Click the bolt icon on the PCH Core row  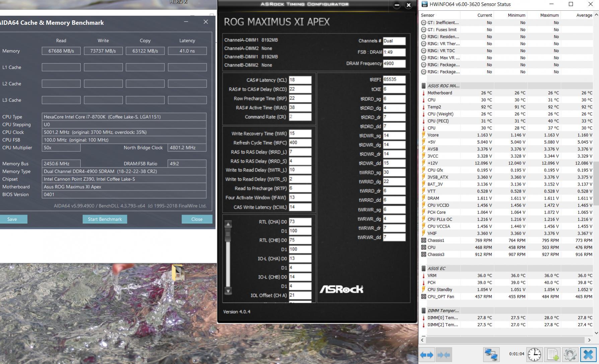pyautogui.click(x=424, y=212)
